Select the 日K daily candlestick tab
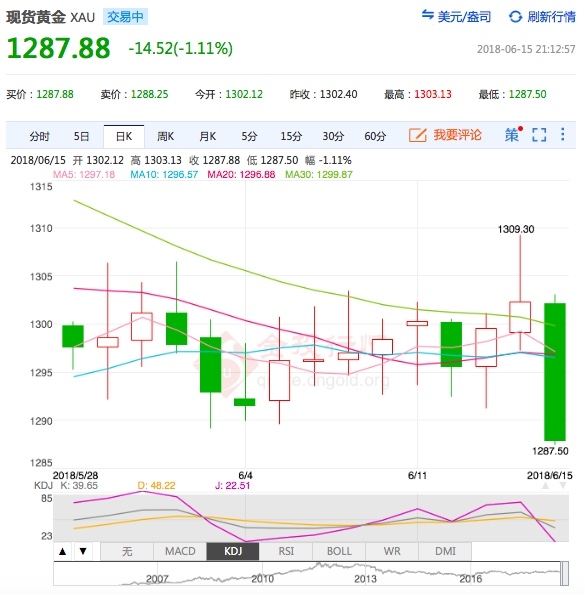This screenshot has height=594, width=585. click(x=124, y=136)
